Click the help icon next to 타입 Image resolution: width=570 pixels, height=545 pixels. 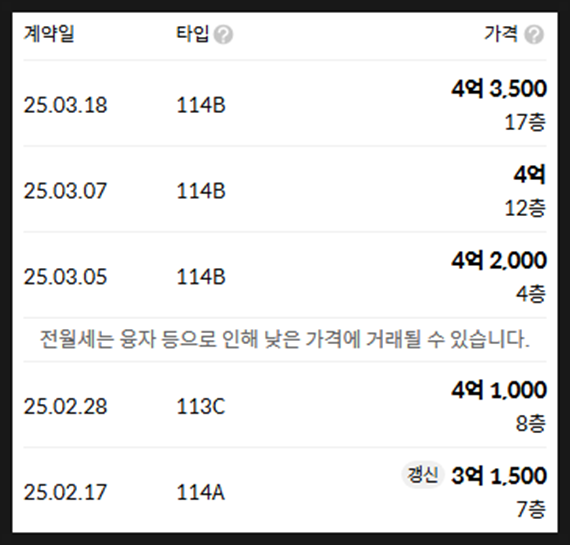coord(223,35)
